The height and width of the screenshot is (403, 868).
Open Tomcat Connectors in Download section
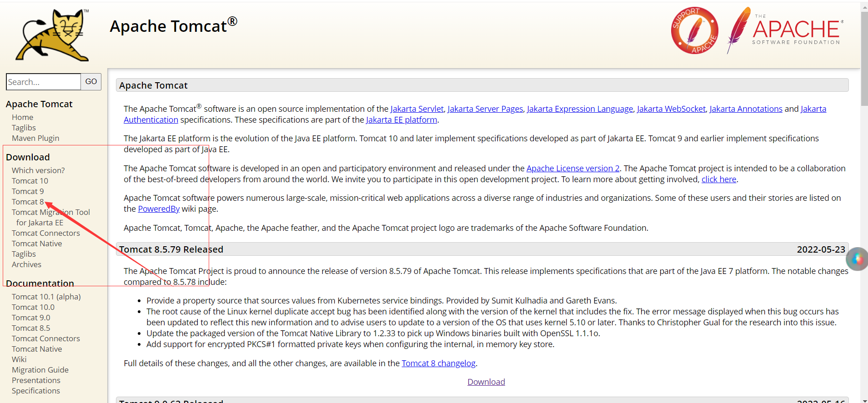coord(46,233)
